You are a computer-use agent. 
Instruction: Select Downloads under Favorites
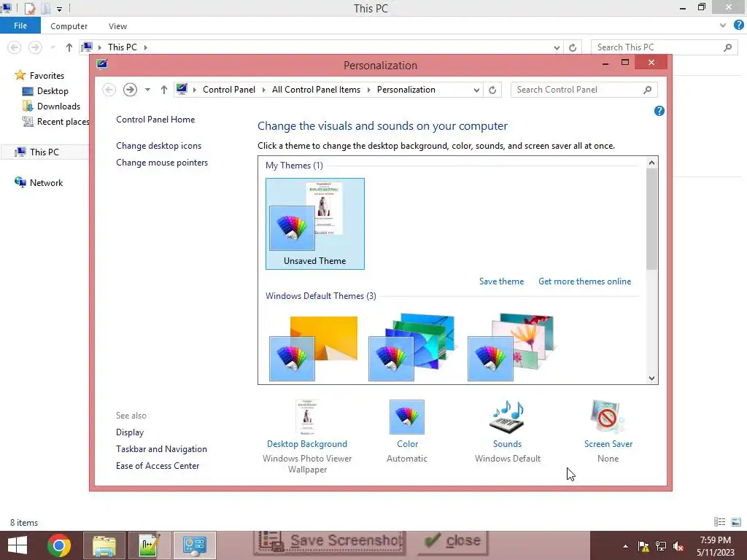tap(52, 106)
